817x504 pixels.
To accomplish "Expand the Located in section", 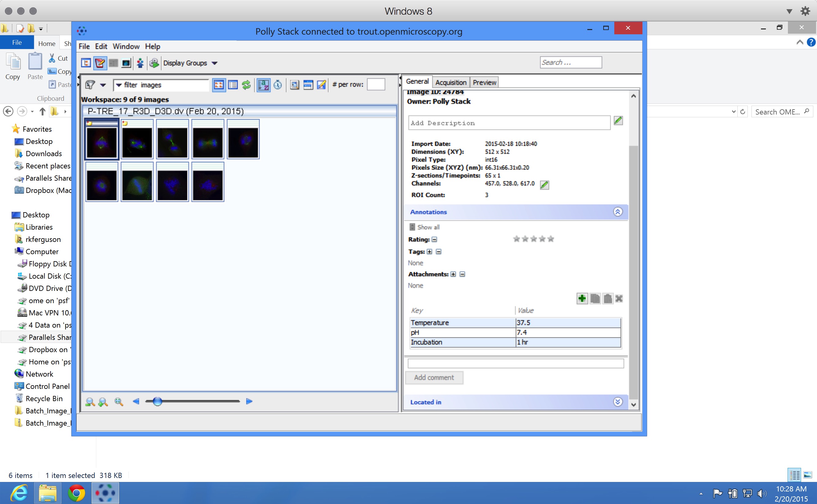I will pyautogui.click(x=618, y=402).
